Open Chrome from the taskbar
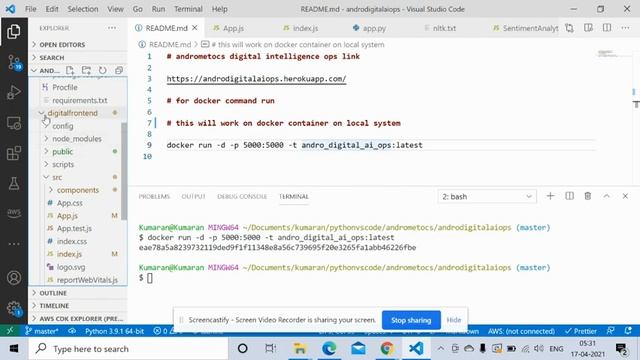 coord(387,349)
